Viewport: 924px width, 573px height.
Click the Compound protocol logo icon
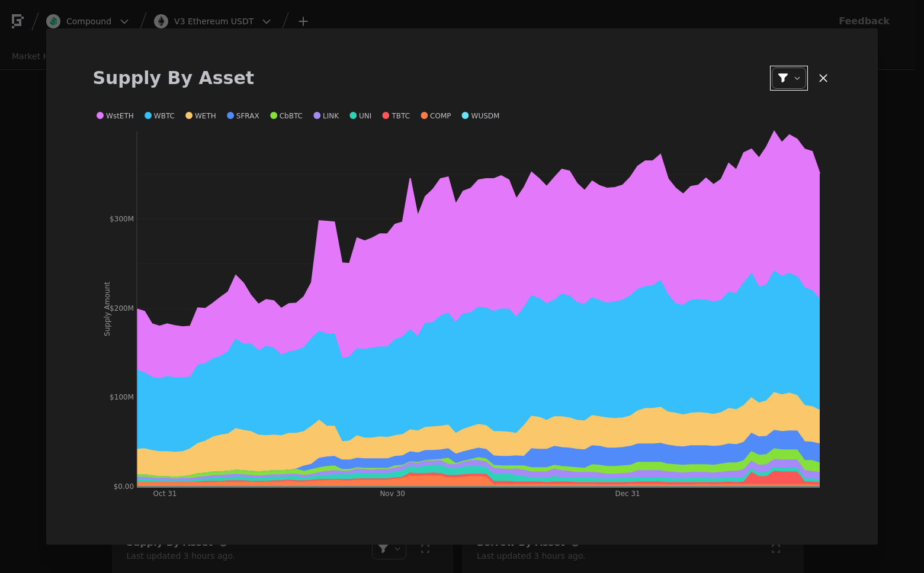(53, 21)
